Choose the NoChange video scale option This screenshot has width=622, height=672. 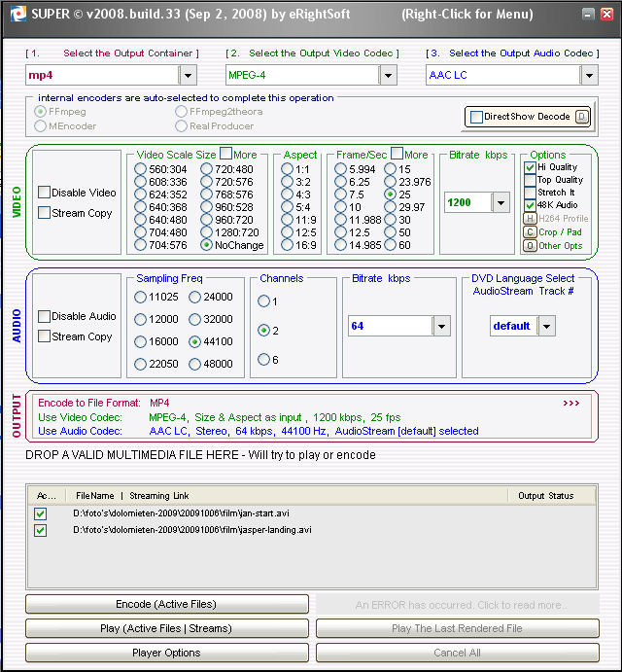coord(206,245)
